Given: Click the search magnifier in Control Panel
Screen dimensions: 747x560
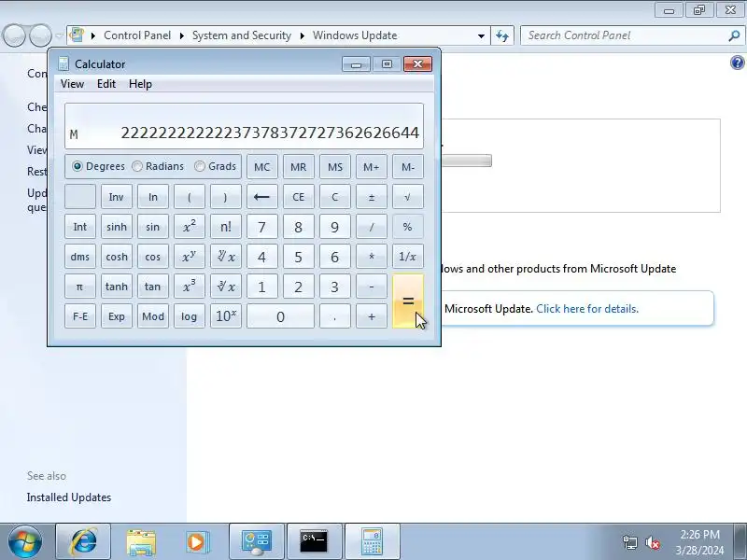Looking at the screenshot, I should [x=734, y=35].
